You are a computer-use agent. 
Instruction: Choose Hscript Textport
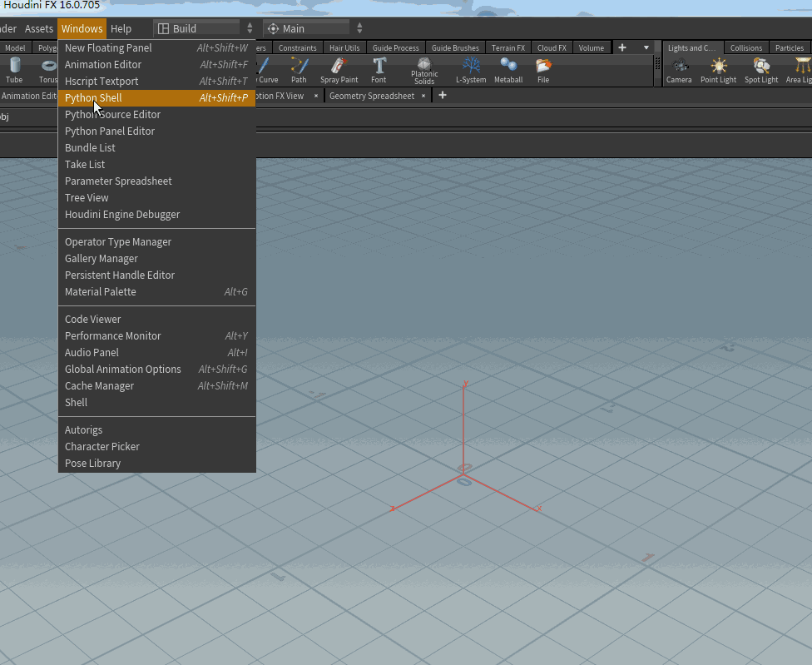[x=157, y=82]
